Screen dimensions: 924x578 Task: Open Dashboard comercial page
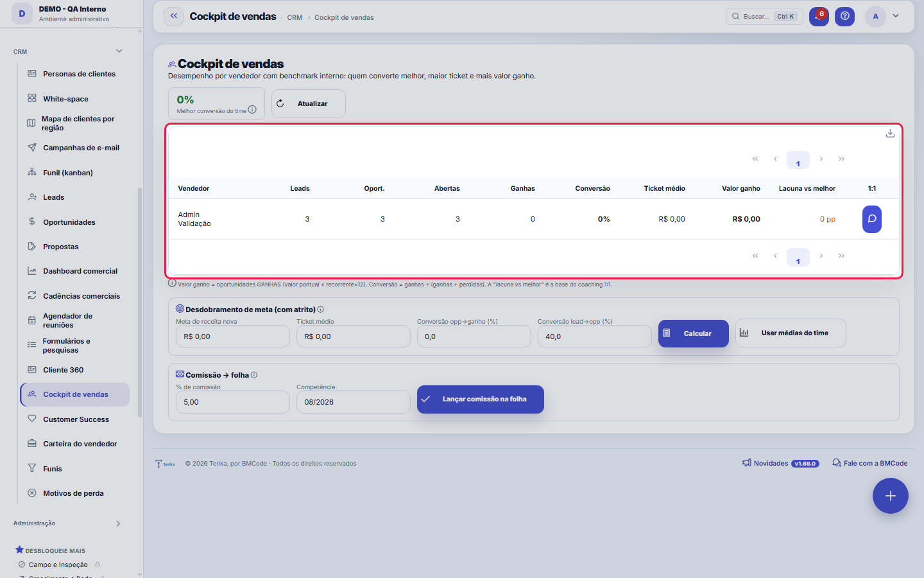(74, 271)
